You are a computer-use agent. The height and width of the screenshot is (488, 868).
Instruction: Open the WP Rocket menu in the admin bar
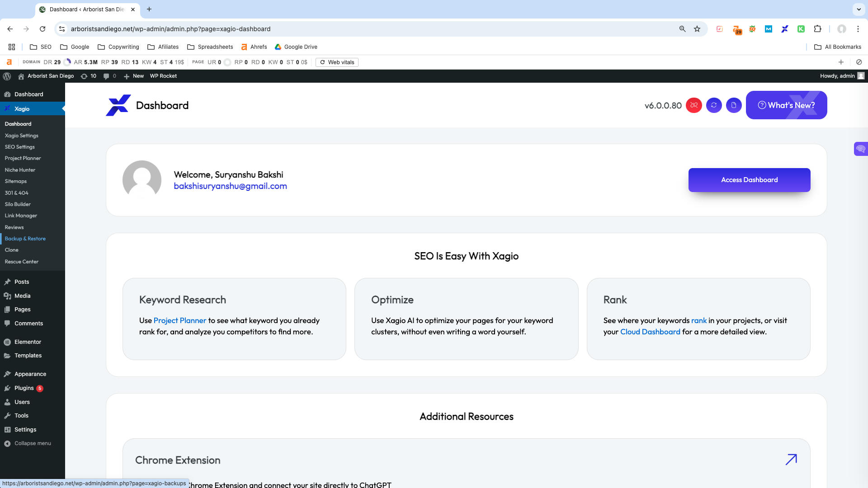[x=163, y=76]
